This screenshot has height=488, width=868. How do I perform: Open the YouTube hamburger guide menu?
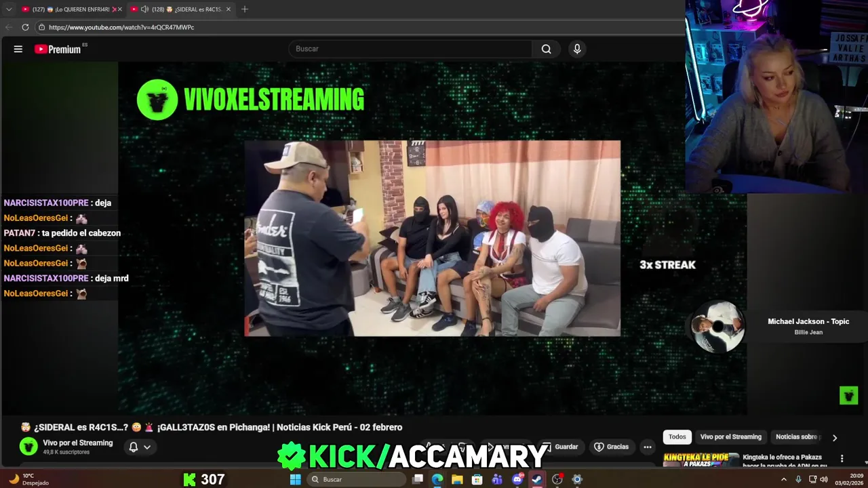(18, 49)
